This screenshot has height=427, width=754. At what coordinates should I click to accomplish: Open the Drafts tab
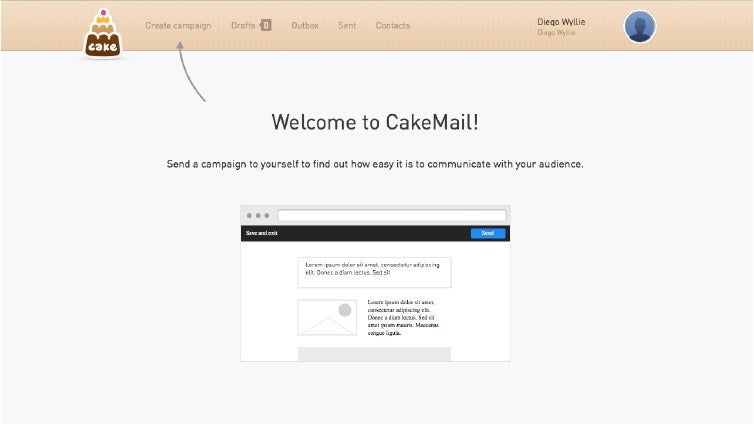243,25
